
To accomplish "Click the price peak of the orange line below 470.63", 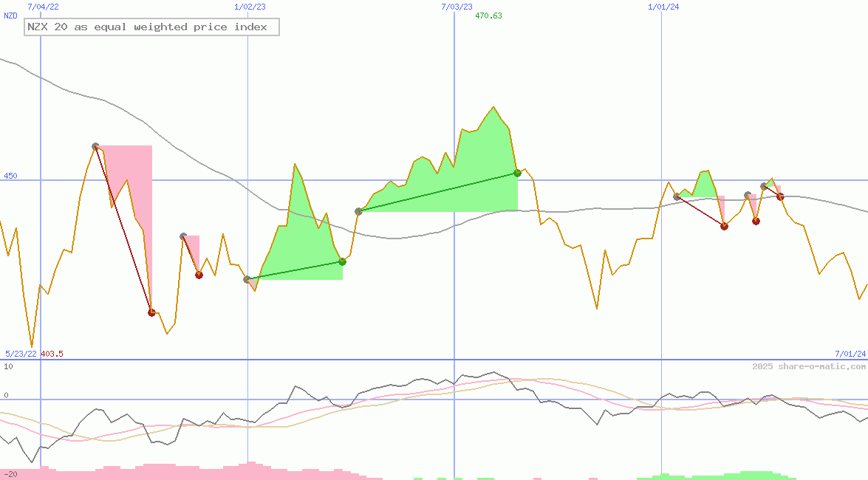I will (493, 107).
